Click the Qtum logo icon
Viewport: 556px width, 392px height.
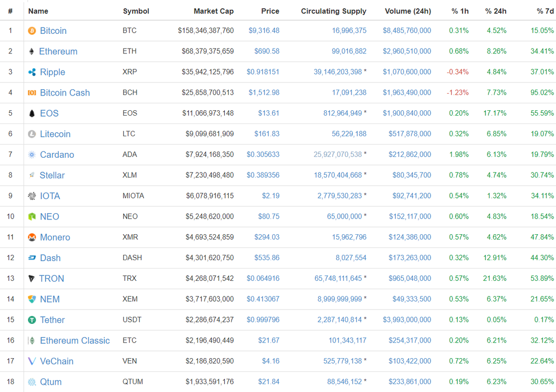pyautogui.click(x=32, y=382)
